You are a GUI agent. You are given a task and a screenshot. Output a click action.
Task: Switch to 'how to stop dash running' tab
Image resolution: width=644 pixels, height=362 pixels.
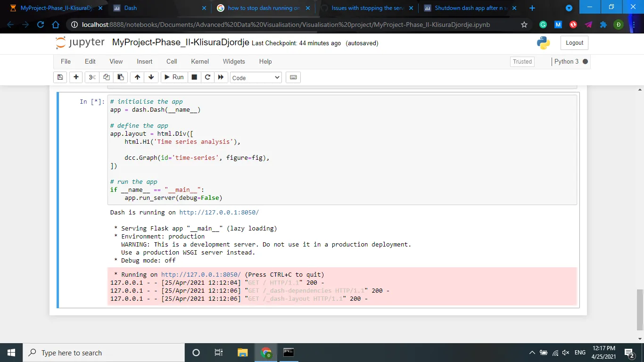[x=263, y=8]
